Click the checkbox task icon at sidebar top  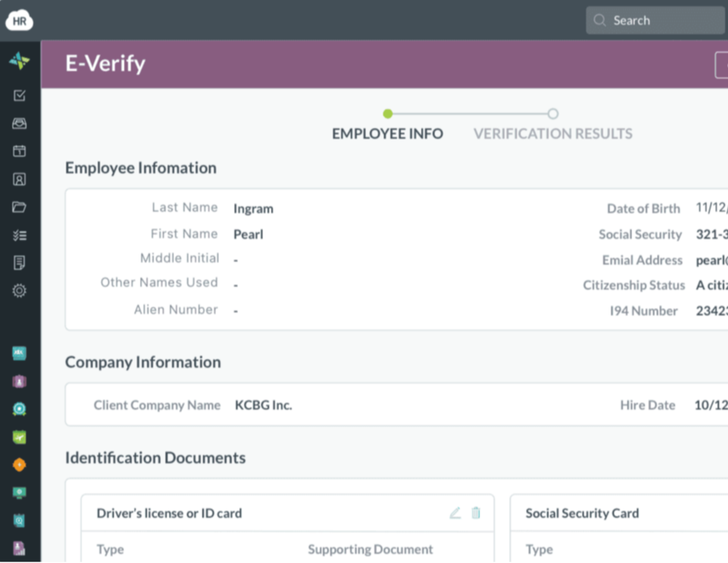point(20,96)
